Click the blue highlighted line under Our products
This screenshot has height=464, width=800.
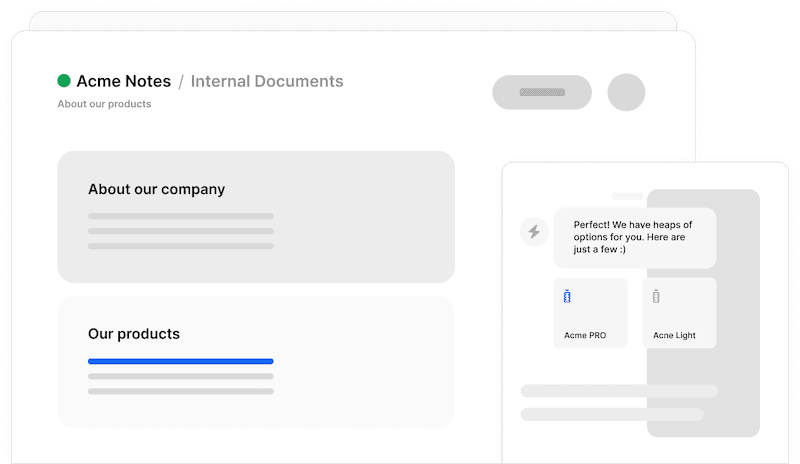pos(181,361)
